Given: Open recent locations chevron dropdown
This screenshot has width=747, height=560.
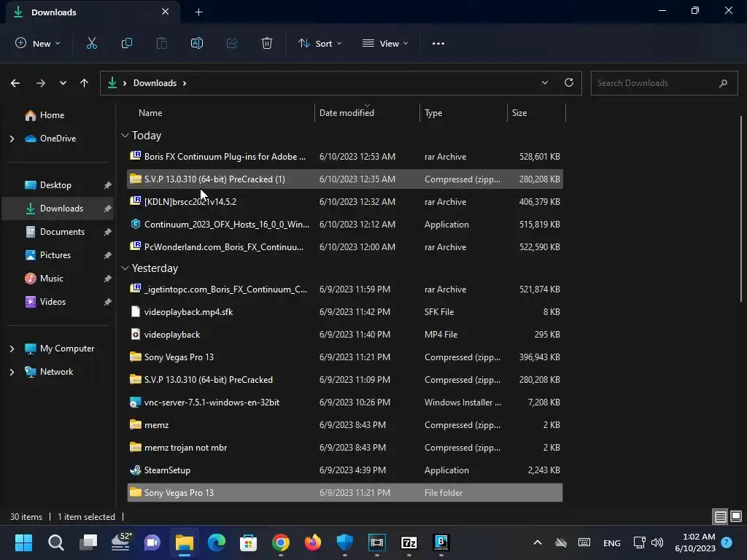Looking at the screenshot, I should (63, 83).
